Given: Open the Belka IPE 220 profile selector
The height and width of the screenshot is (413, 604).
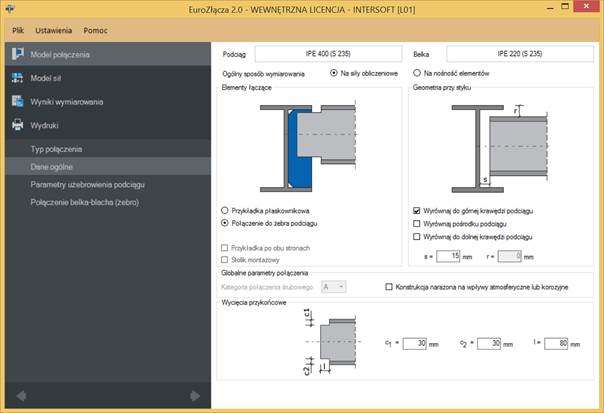Looking at the screenshot, I should tap(520, 54).
